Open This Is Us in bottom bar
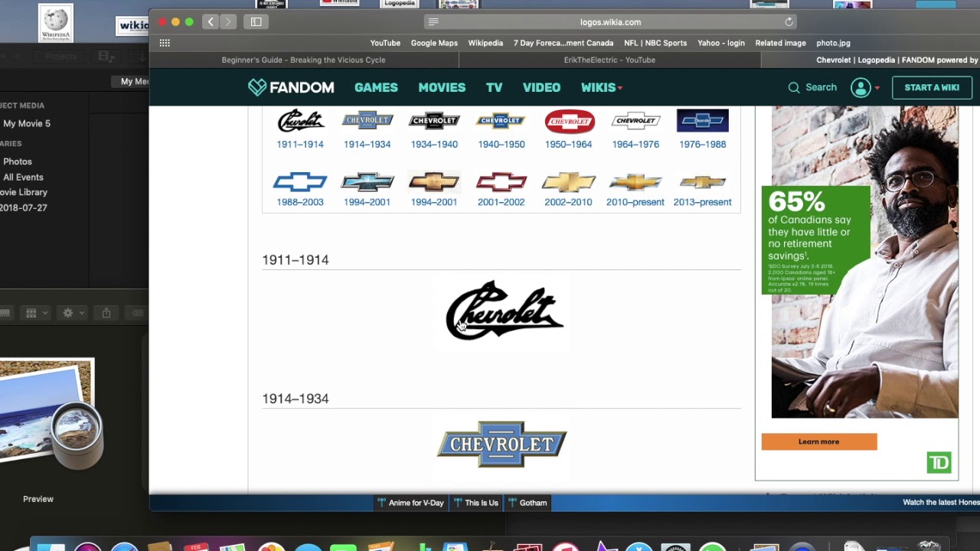Image resolution: width=980 pixels, height=551 pixels. (x=475, y=503)
